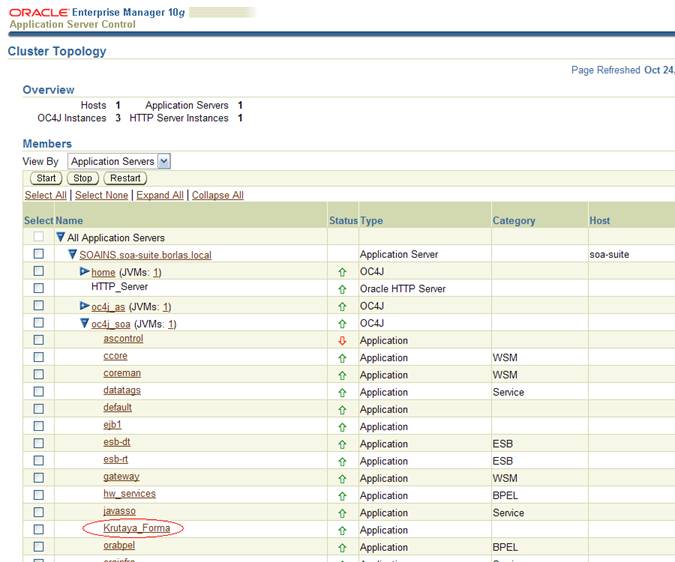This screenshot has height=562, width=675.
Task: Select the home OC4J checkbox
Action: (39, 271)
